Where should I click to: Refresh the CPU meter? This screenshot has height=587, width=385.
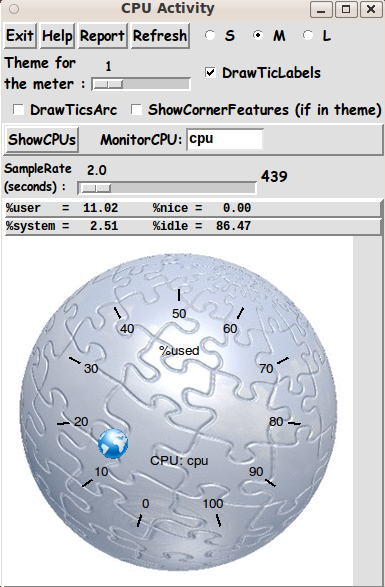pyautogui.click(x=160, y=36)
